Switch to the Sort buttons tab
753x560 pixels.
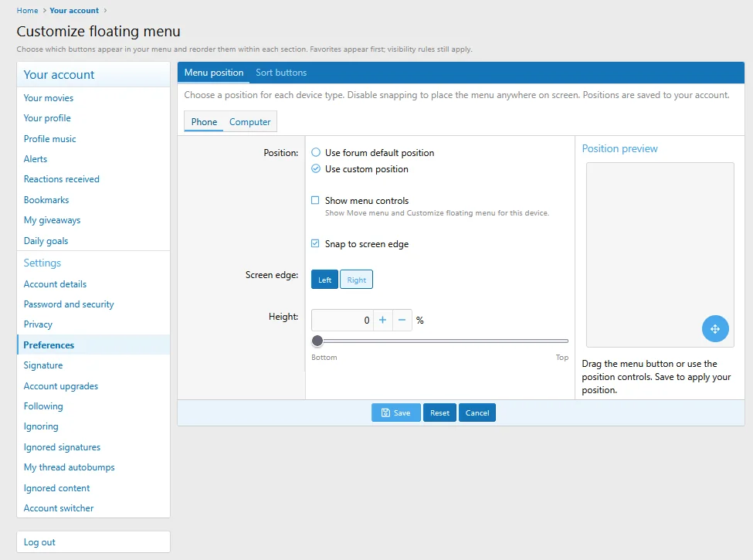[281, 73]
